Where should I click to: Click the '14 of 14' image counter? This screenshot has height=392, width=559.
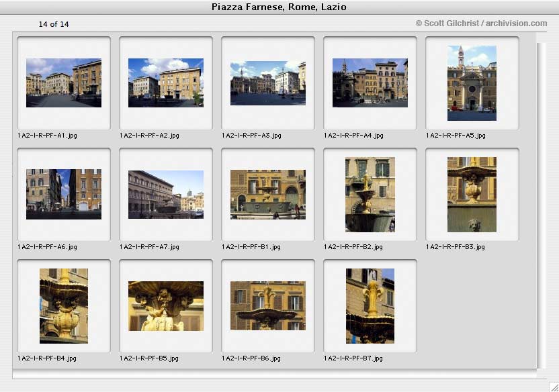pyautogui.click(x=54, y=24)
